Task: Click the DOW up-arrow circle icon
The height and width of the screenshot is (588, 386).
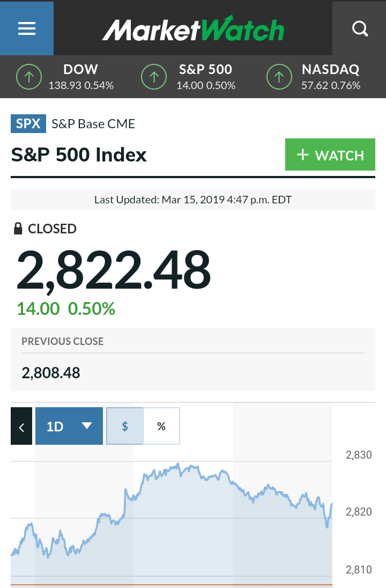Action: tap(29, 77)
